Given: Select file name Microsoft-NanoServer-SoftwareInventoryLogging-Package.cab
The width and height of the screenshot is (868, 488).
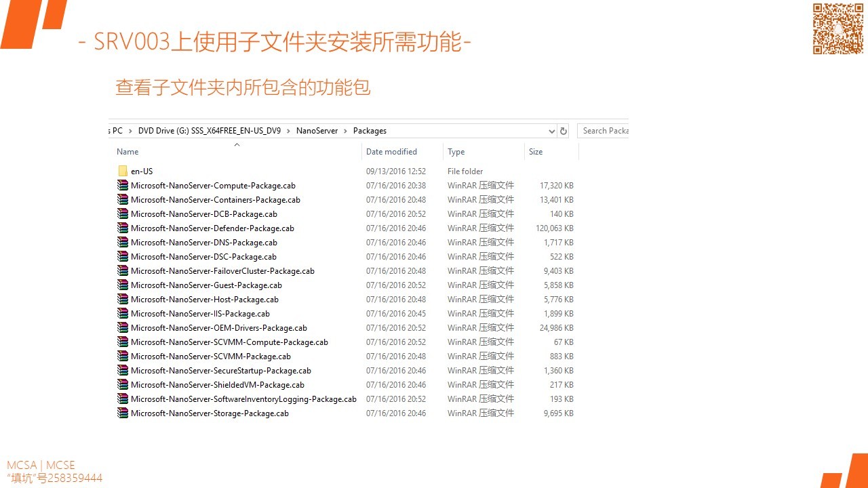Looking at the screenshot, I should 243,399.
